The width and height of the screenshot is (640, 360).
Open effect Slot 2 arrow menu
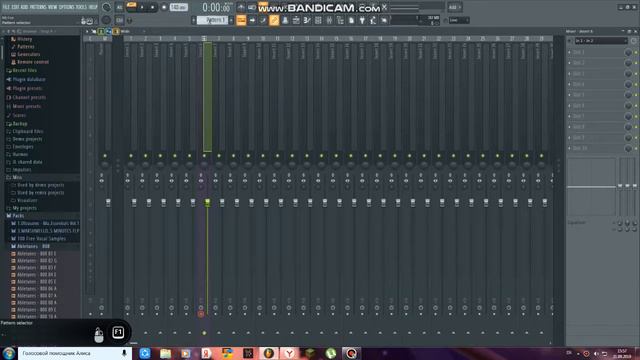pos(570,63)
